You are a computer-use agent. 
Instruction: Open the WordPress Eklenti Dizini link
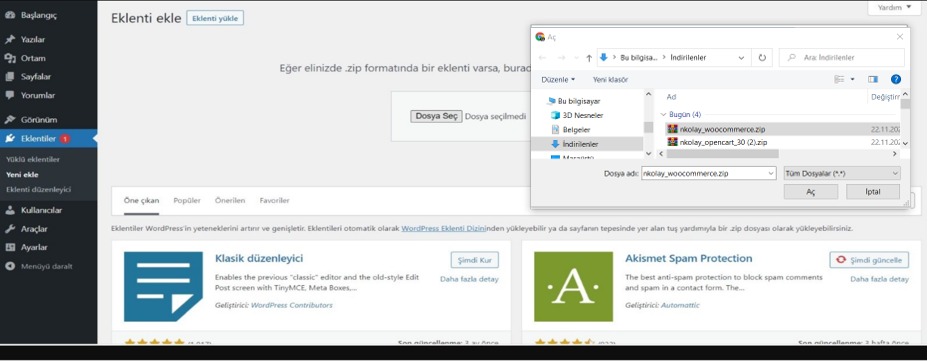[444, 228]
